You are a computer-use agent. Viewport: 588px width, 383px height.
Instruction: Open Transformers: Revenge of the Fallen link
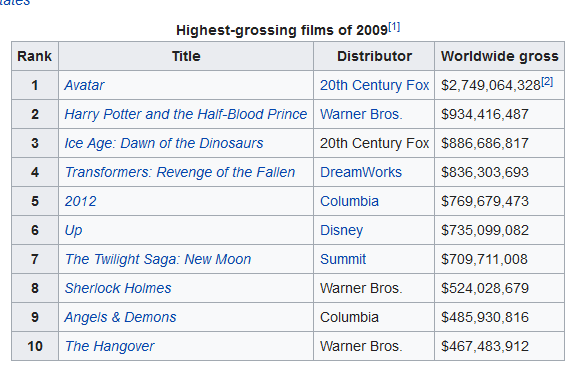(180, 172)
